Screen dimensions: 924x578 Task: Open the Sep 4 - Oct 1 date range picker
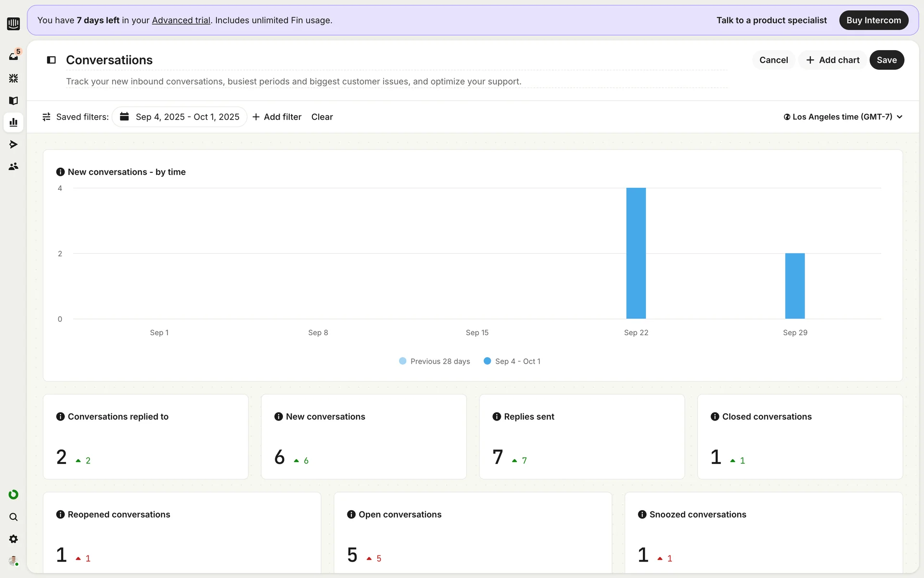[180, 117]
